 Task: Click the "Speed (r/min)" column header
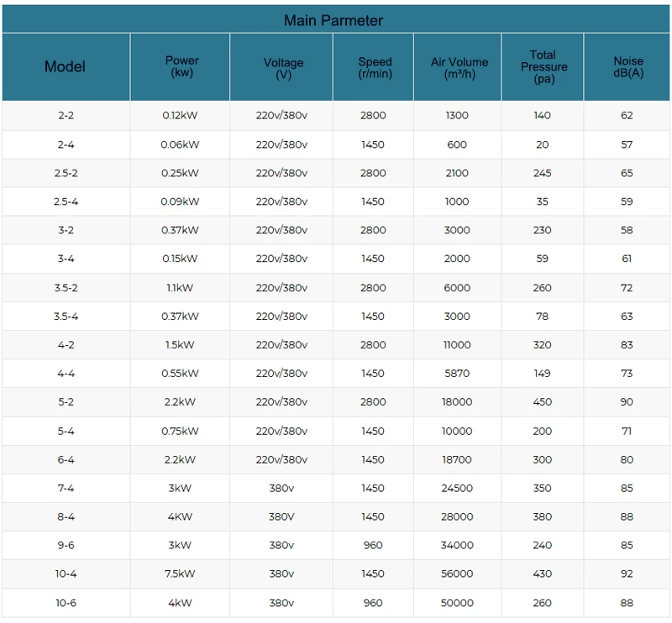coord(375,68)
